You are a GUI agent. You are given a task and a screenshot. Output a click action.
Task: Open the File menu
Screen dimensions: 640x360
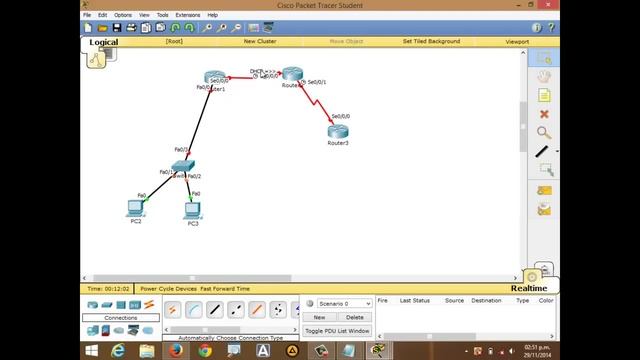(x=87, y=15)
